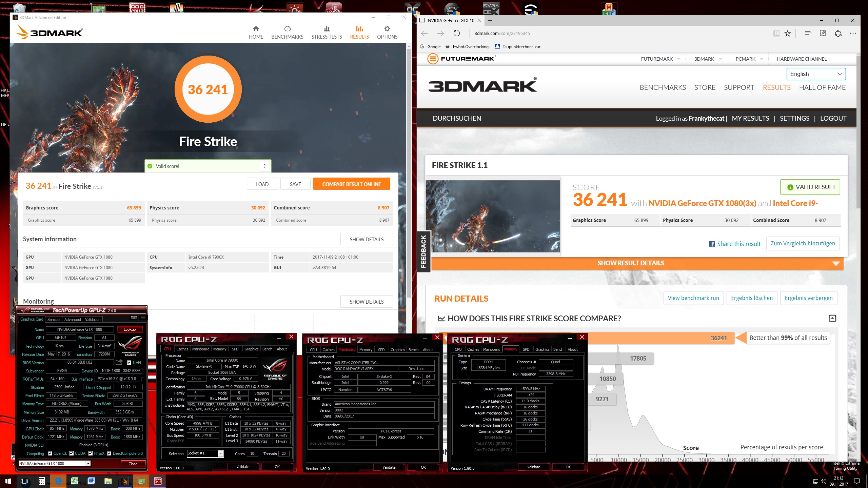Screen dimensions: 868x488
Task: Open the English language dropdown
Action: [816, 74]
